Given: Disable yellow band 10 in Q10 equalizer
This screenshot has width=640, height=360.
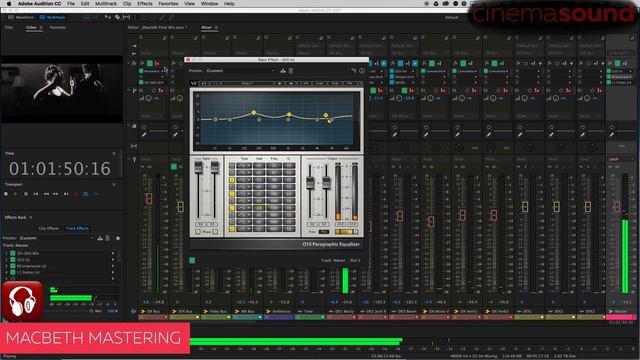Looking at the screenshot, I should point(232,229).
